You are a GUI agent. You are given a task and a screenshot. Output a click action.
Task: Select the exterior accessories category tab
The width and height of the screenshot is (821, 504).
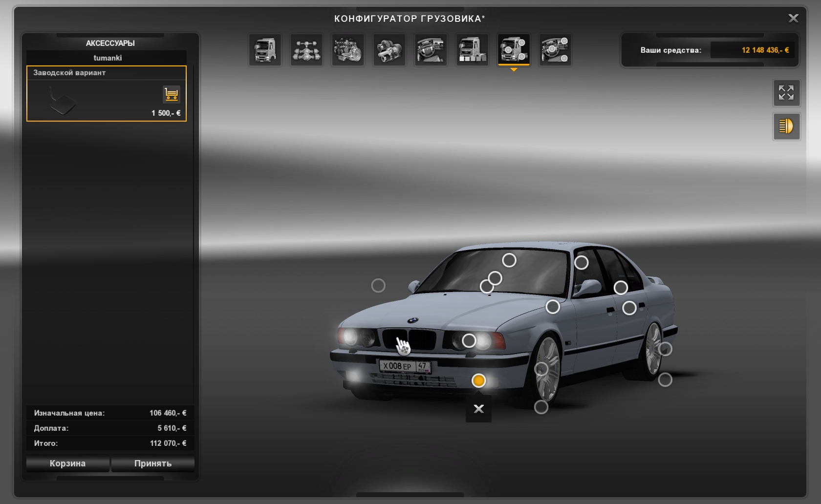coord(514,50)
